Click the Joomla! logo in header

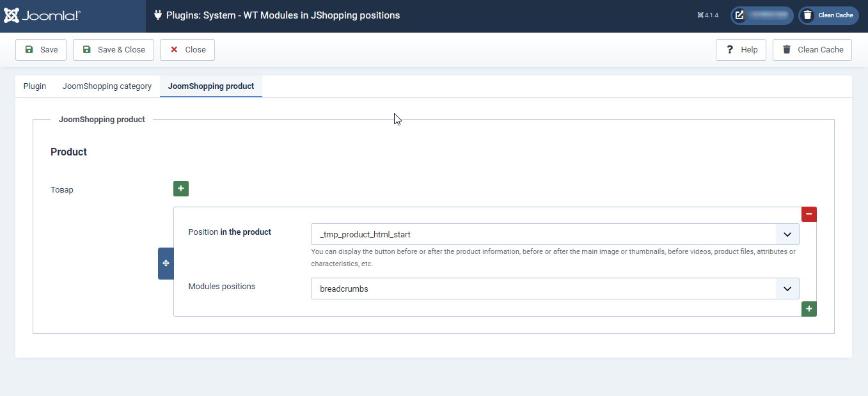pos(42,15)
